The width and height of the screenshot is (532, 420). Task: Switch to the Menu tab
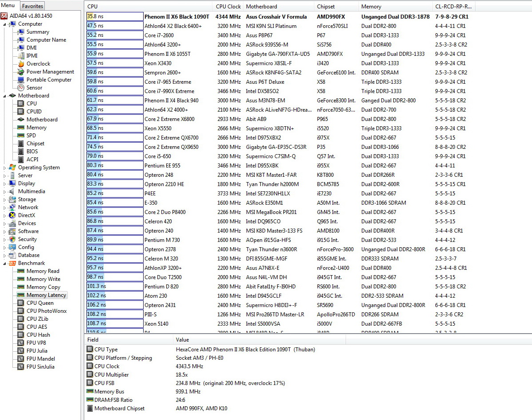click(8, 5)
